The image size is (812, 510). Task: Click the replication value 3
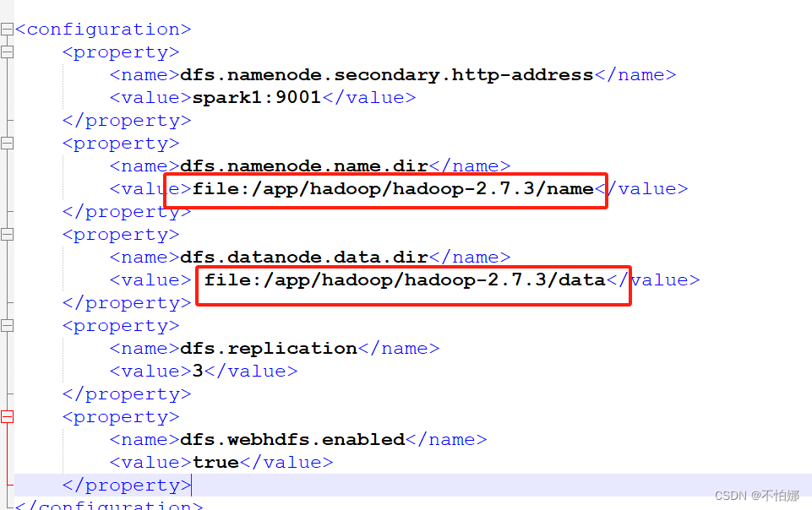click(198, 371)
